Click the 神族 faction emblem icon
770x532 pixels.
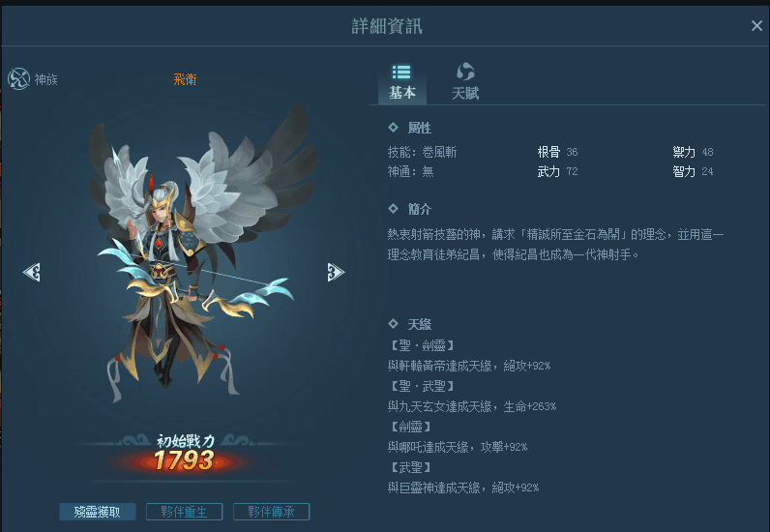point(18,78)
